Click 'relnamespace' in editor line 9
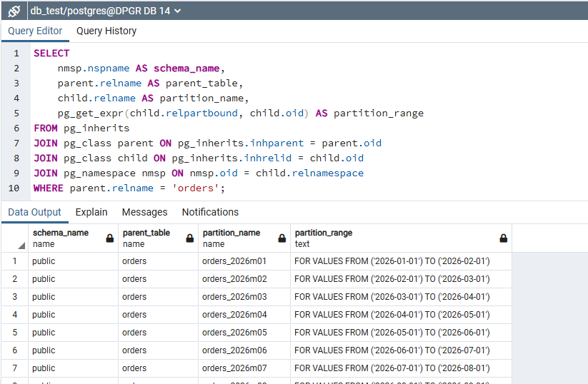Image resolution: width=588 pixels, height=384 pixels. tap(328, 173)
